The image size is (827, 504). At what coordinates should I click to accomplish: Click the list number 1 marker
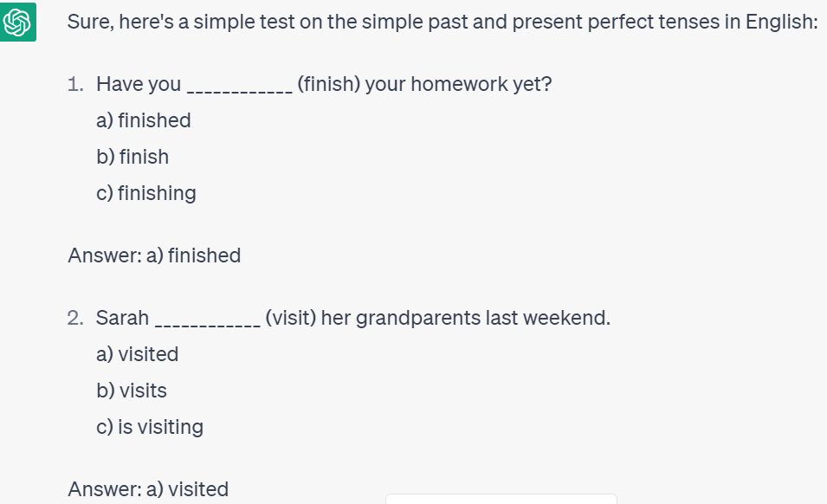pyautogui.click(x=76, y=84)
